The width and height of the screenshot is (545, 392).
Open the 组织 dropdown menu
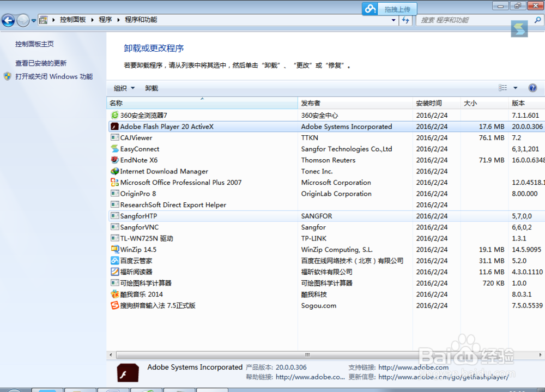point(124,88)
